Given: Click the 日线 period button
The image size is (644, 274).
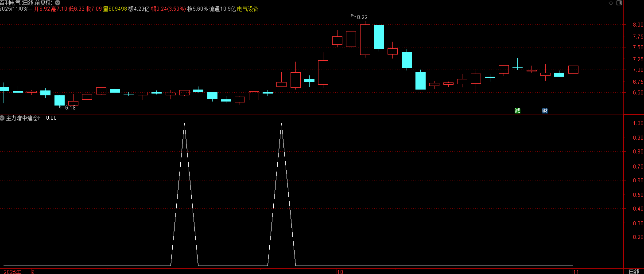Looking at the screenshot, I should 634,271.
